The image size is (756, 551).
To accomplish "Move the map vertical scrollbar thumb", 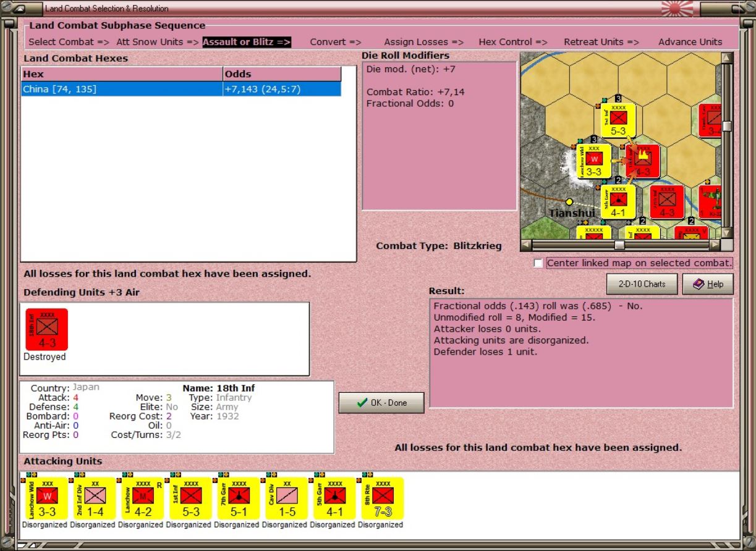I will [727, 126].
